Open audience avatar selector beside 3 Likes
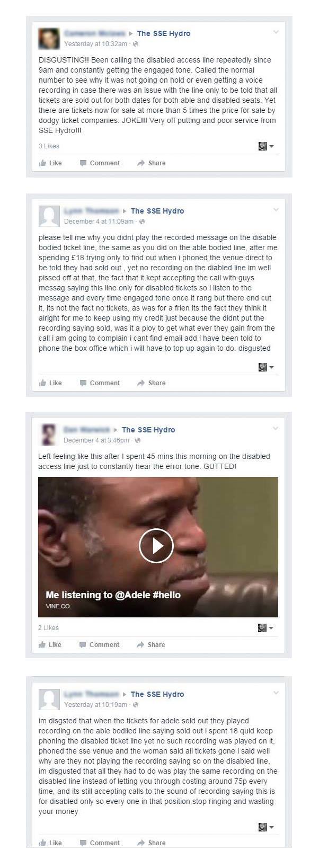The image size is (319, 868). point(266,146)
